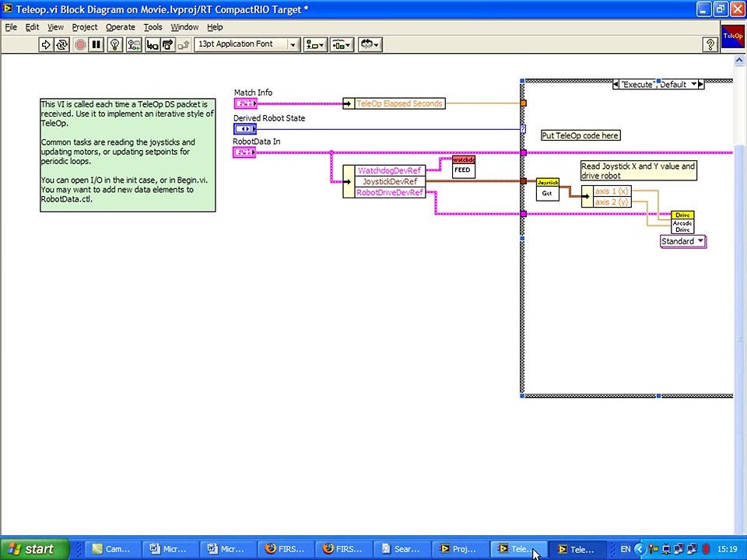Open the Edit menu
The height and width of the screenshot is (560, 747).
coord(32,27)
